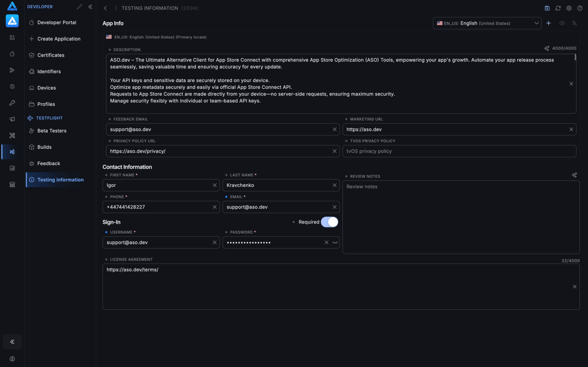
Task: Toggle the eye preview icon next to locale
Action: pos(562,23)
